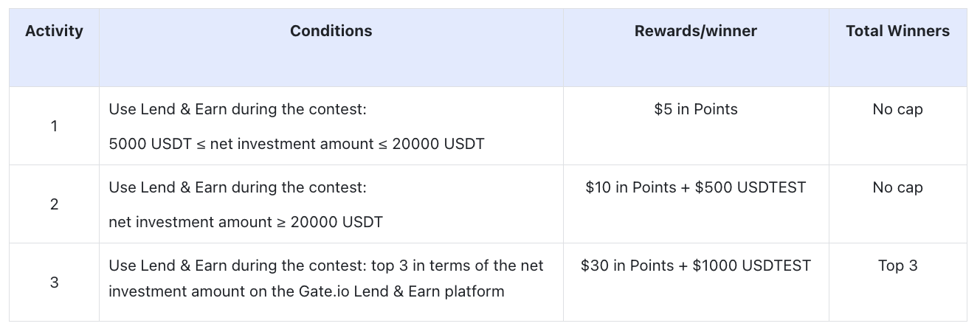The image size is (980, 329).
Task: Click the Total Winners column header
Action: [x=897, y=31]
